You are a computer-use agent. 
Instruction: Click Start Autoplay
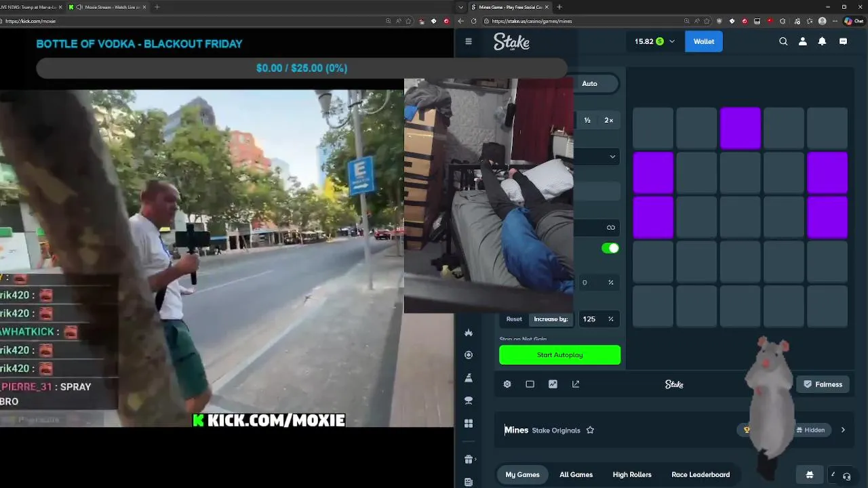559,355
